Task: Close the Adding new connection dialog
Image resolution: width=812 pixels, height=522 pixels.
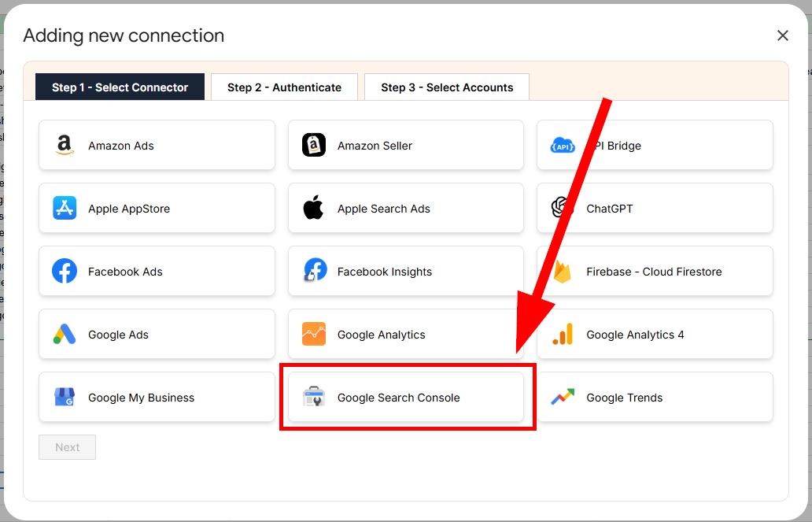Action: (782, 35)
